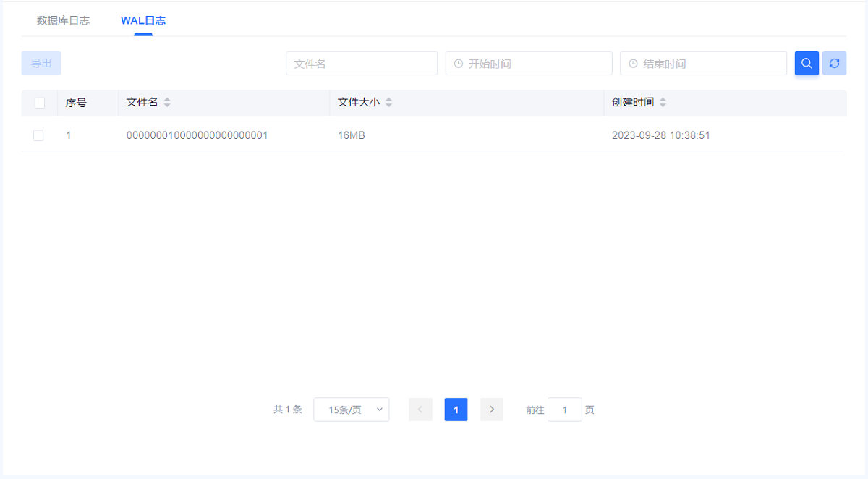This screenshot has width=868, height=479.
Task: Click the 前往 page jump input box
Action: click(564, 410)
